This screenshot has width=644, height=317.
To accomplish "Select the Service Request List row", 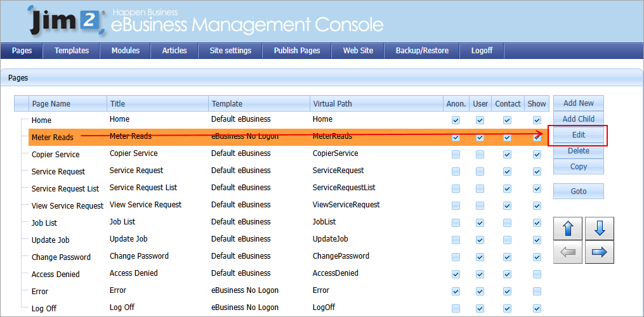I will pos(65,188).
